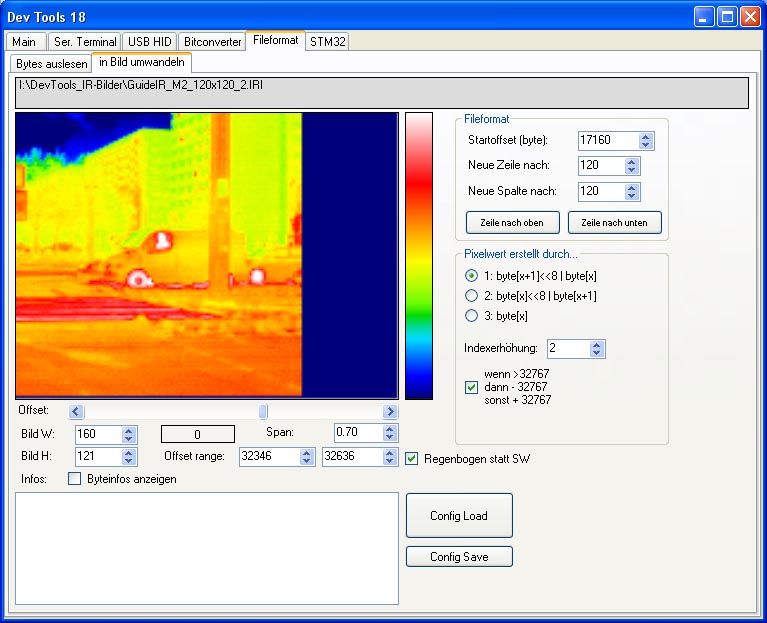
Task: Click the Offset slider thumb
Action: tap(264, 412)
